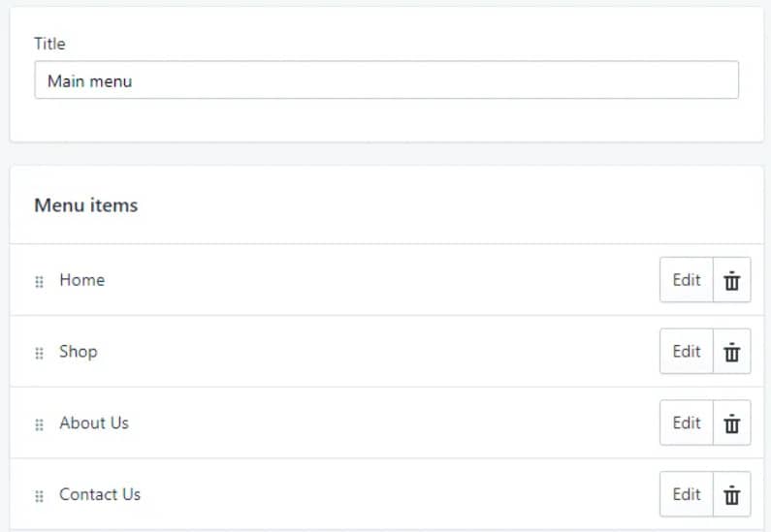Delete the Contact Us menu item

pyautogui.click(x=731, y=494)
